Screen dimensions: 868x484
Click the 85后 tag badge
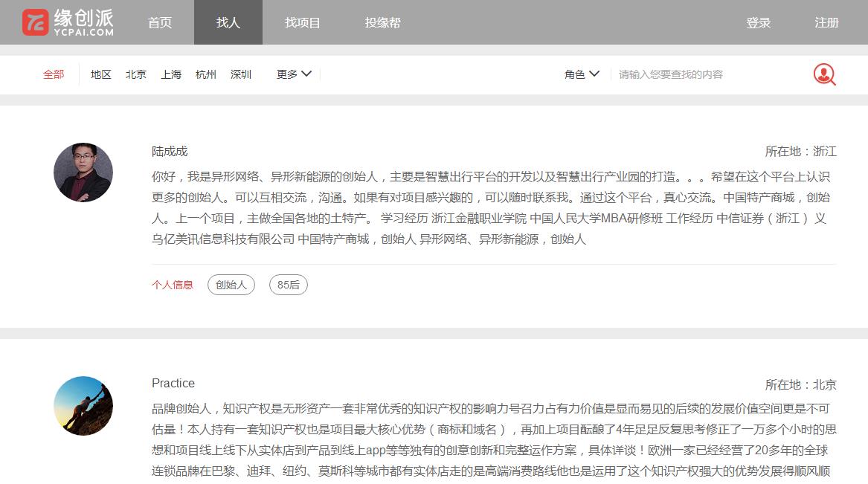point(288,285)
